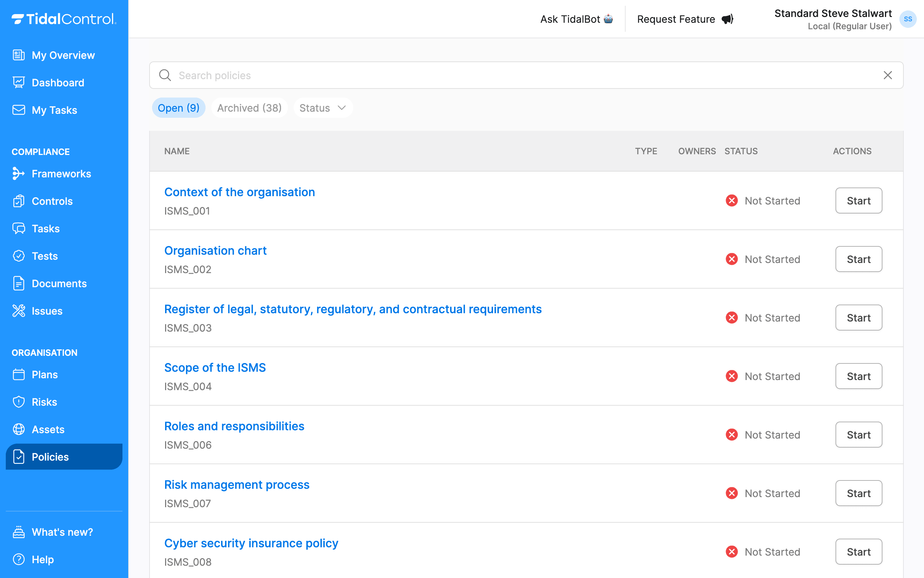Screen dimensions: 924x578
Task: Click the SS profile avatar badge
Action: pyautogui.click(x=908, y=19)
